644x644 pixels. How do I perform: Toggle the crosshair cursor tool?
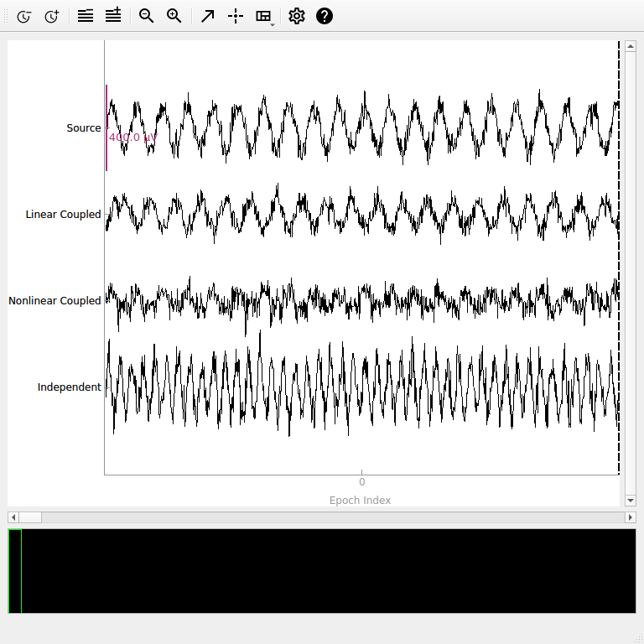[x=236, y=16]
